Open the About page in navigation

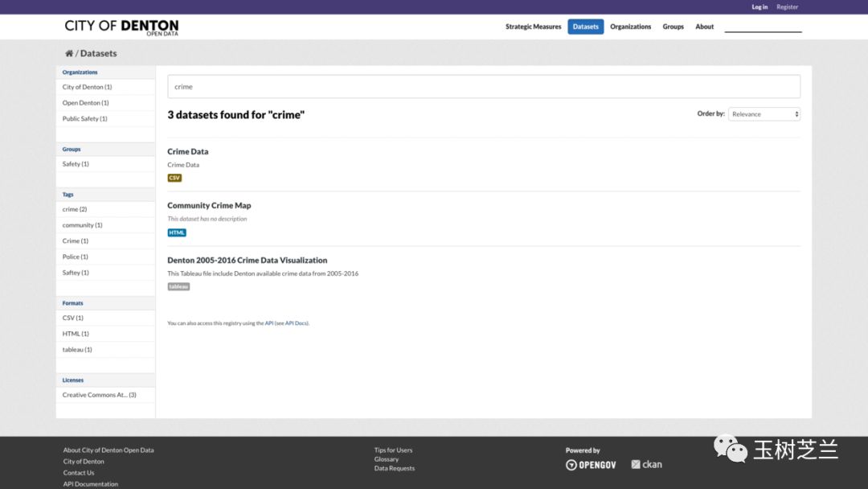click(x=704, y=27)
